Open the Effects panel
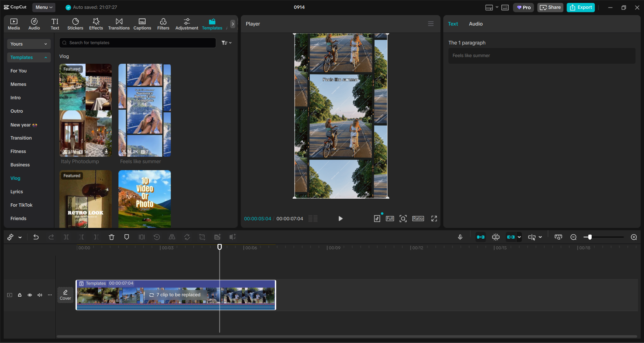Screen dimensions: 644x343 tap(96, 24)
